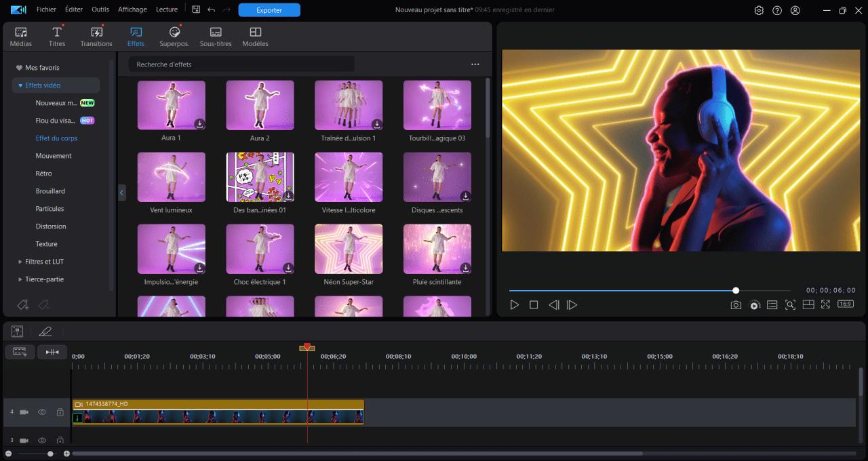Image resolution: width=868 pixels, height=461 pixels.
Task: Stop the preview playback
Action: tap(534, 305)
